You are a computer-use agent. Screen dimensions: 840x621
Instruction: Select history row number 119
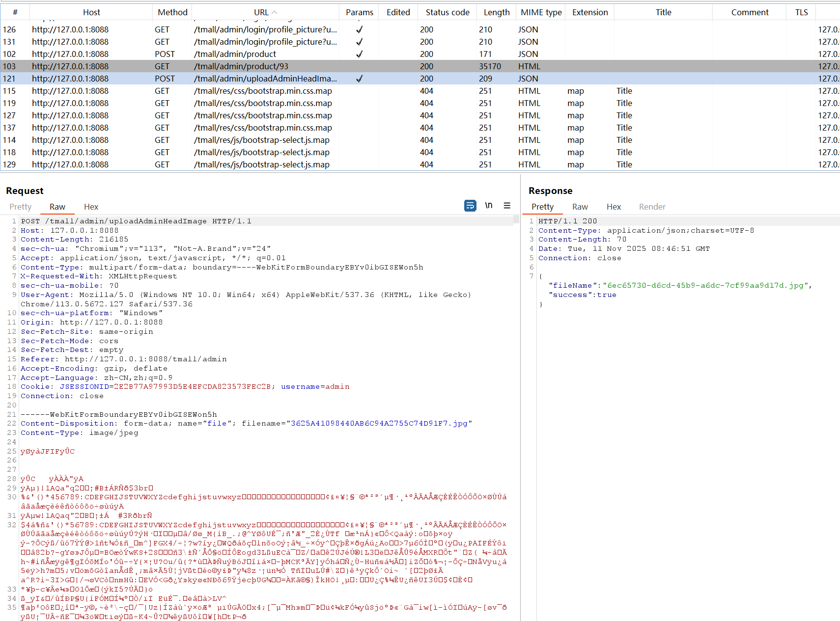420,103
